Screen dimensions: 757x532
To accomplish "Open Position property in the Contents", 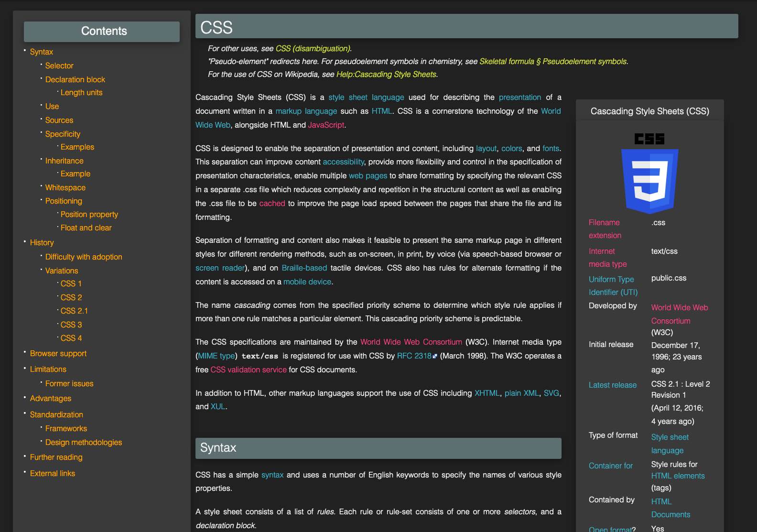I will [89, 214].
